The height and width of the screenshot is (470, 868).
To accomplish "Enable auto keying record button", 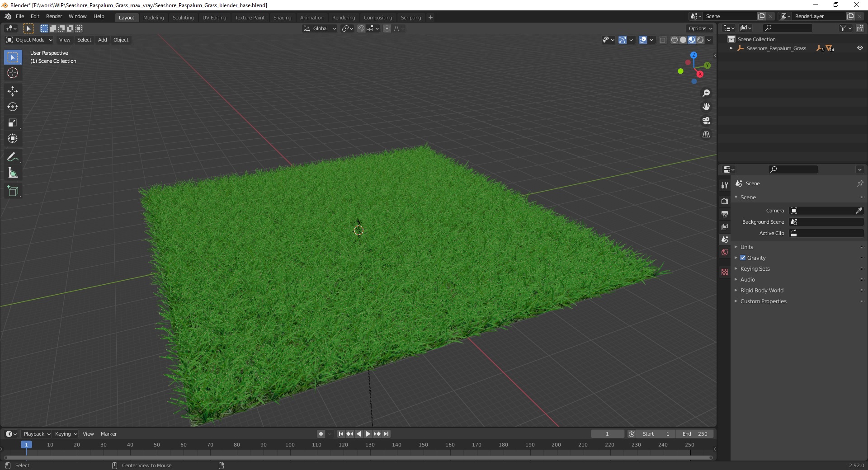I will [x=321, y=434].
